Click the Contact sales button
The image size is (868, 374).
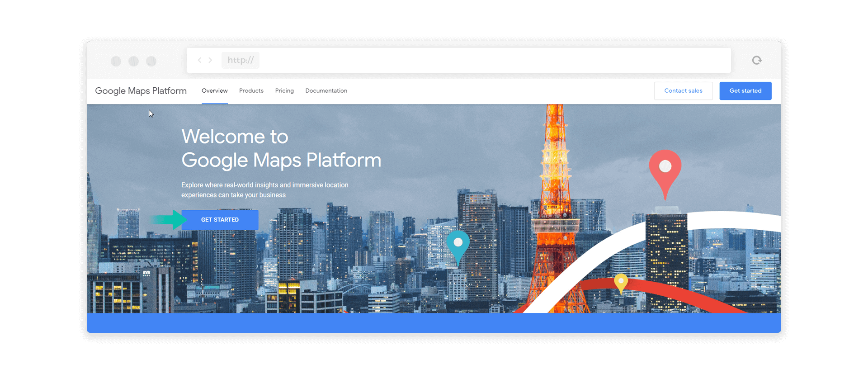683,91
